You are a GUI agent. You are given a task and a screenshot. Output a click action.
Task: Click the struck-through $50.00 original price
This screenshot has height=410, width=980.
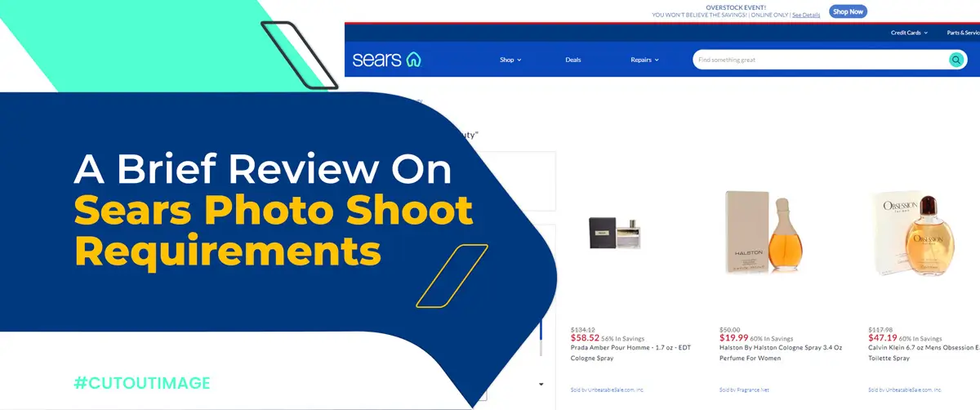pos(729,328)
